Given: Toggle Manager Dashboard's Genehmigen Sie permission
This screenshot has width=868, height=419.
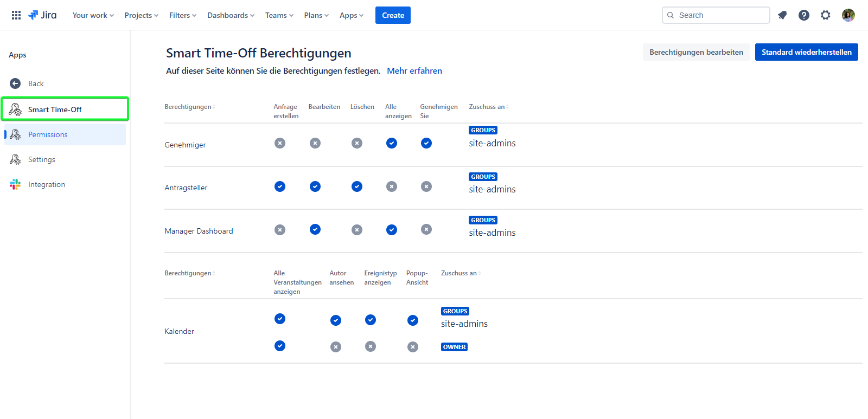Looking at the screenshot, I should (426, 230).
